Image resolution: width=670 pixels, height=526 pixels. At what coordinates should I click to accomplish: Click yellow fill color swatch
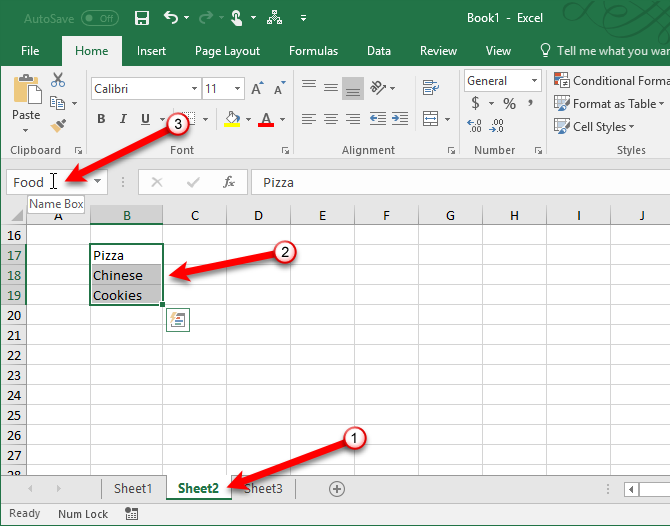[x=232, y=120]
